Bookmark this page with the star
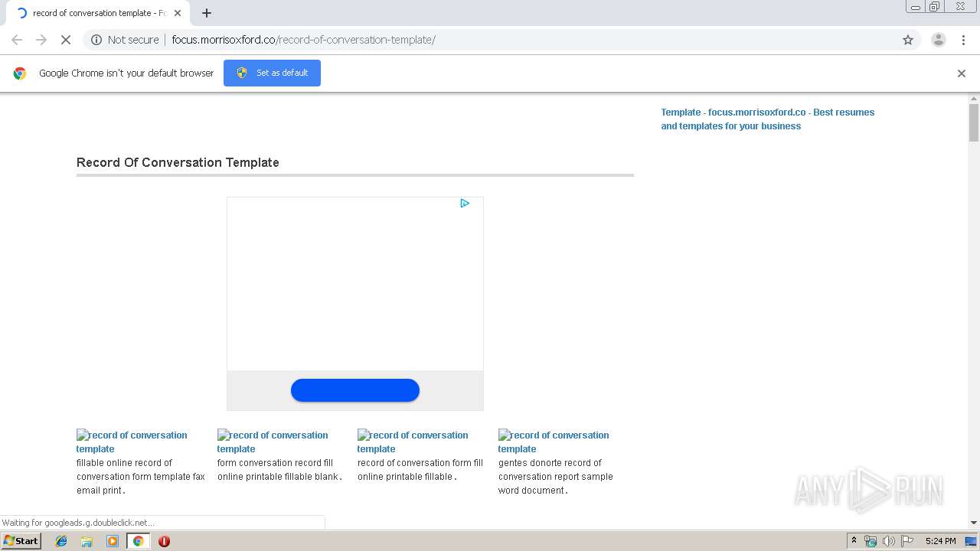Viewport: 980px width, 551px height. pos(908,40)
